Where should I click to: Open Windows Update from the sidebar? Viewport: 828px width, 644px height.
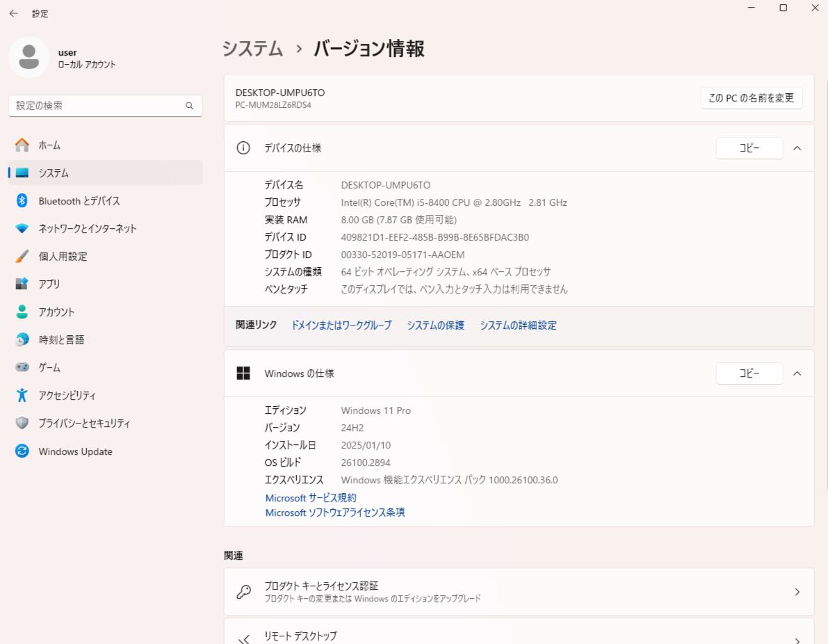tap(106, 451)
